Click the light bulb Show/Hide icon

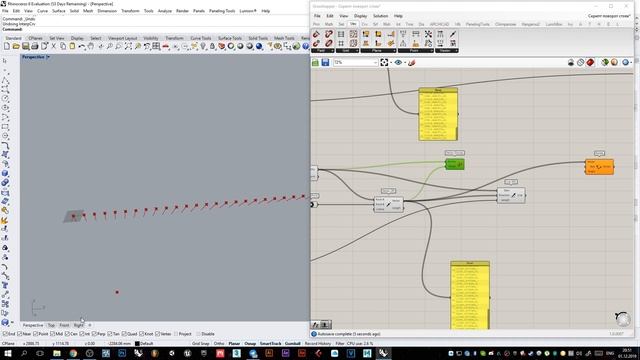203,47
